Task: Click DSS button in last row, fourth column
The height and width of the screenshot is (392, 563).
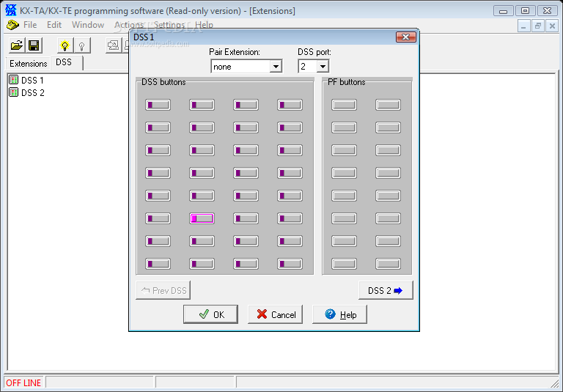Action: (x=290, y=264)
